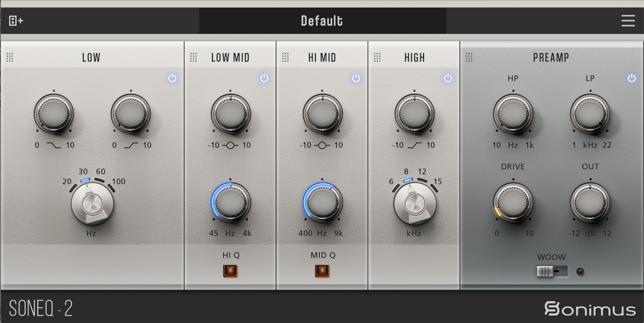Viewport: 644px width, 323px height.
Task: Click the WOOW label
Action: (551, 257)
